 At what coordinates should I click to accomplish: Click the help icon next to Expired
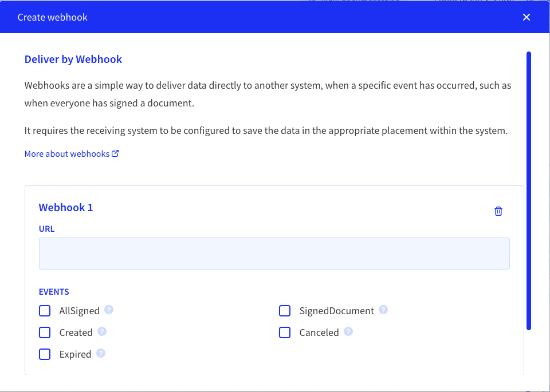(101, 354)
